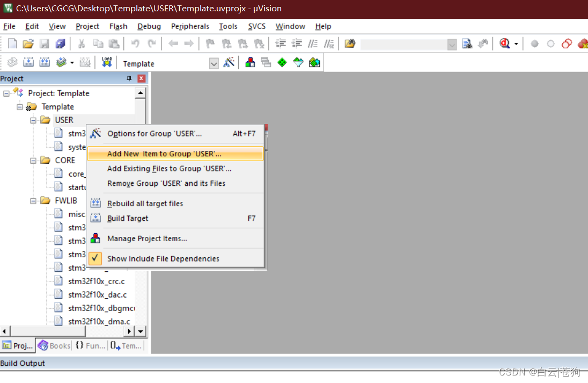
Task: Open the batch build dropdown arrow
Action: click(72, 63)
